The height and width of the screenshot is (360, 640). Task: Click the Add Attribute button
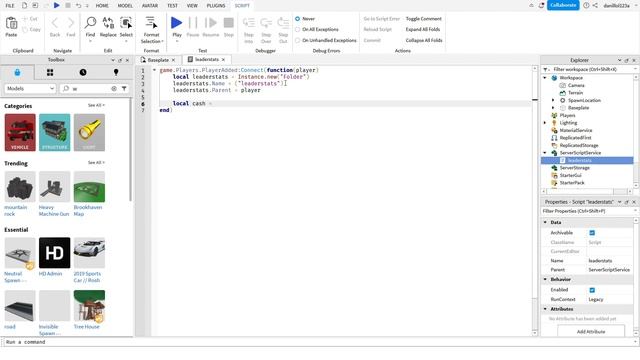[591, 331]
